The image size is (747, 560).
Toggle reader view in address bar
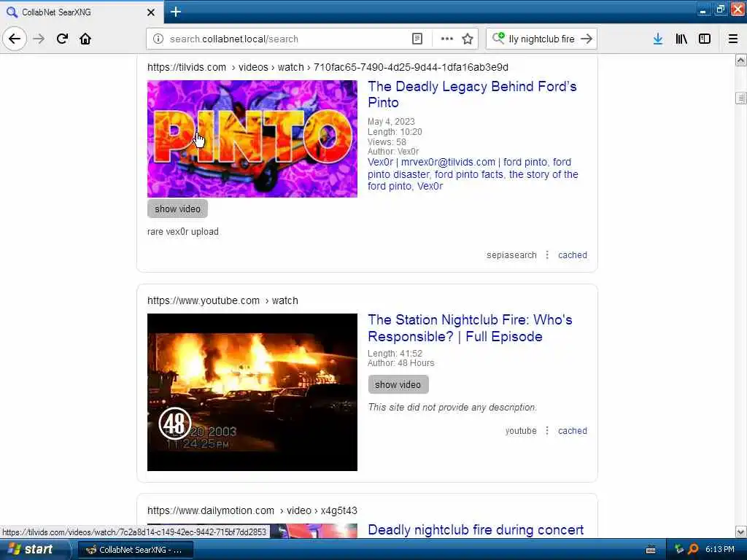[x=417, y=39]
